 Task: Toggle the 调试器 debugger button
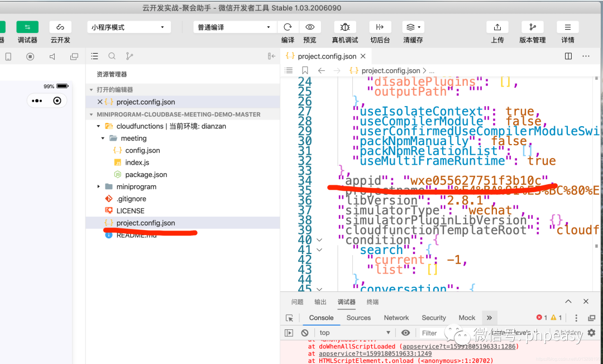(x=27, y=27)
